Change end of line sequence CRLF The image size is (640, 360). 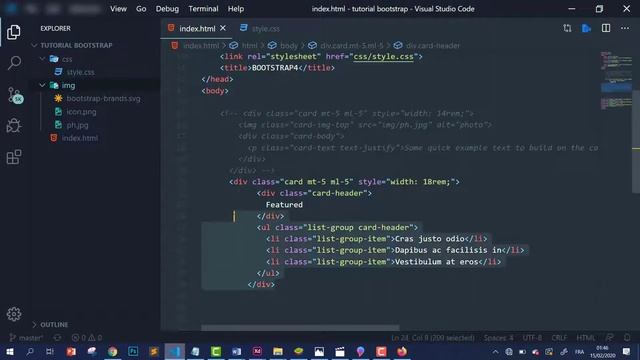tap(559, 338)
